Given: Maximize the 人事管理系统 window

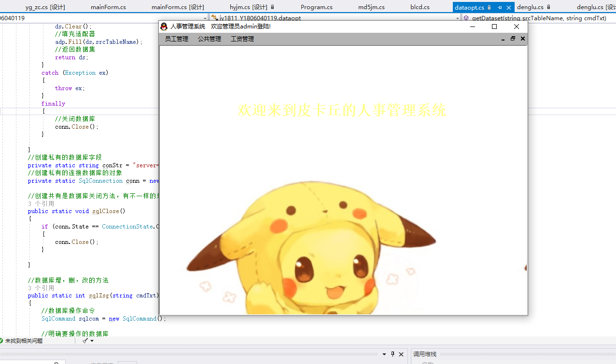Looking at the screenshot, I should (x=494, y=27).
